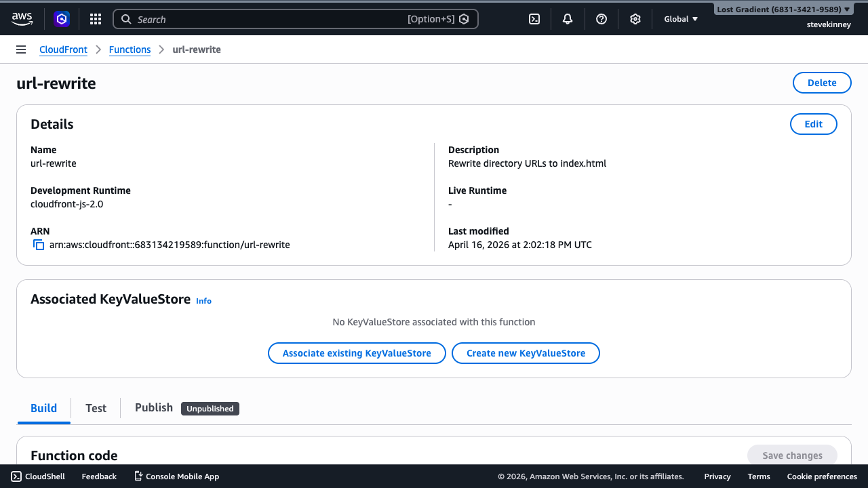Copy the ARN with the copy icon
868x488 pixels.
[39, 245]
